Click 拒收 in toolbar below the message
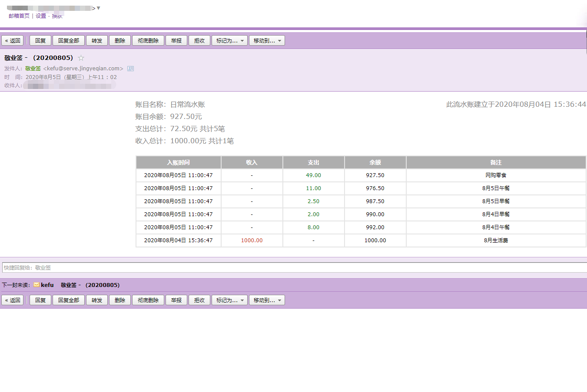Screen dimensions: 587x392 tap(199, 300)
